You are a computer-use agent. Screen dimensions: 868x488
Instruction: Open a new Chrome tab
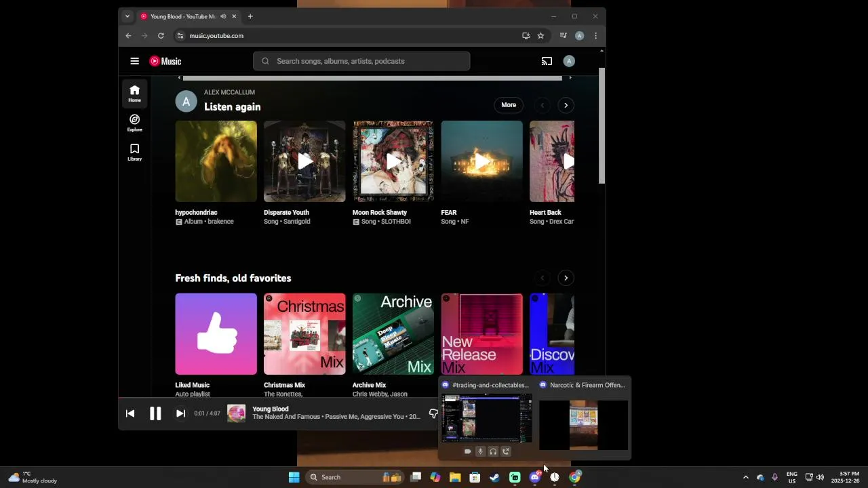250,16
